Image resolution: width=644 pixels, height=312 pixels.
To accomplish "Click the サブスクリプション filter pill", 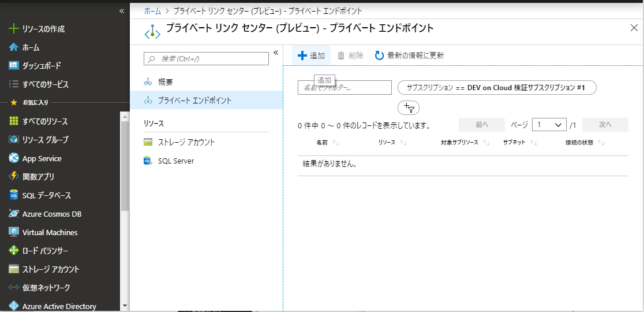I will (x=497, y=88).
